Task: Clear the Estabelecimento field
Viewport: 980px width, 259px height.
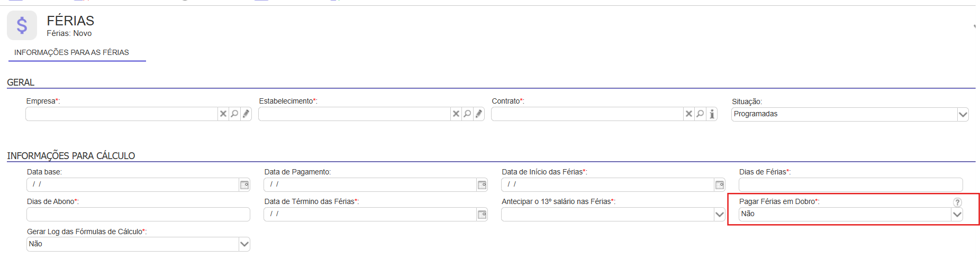Action: (456, 114)
